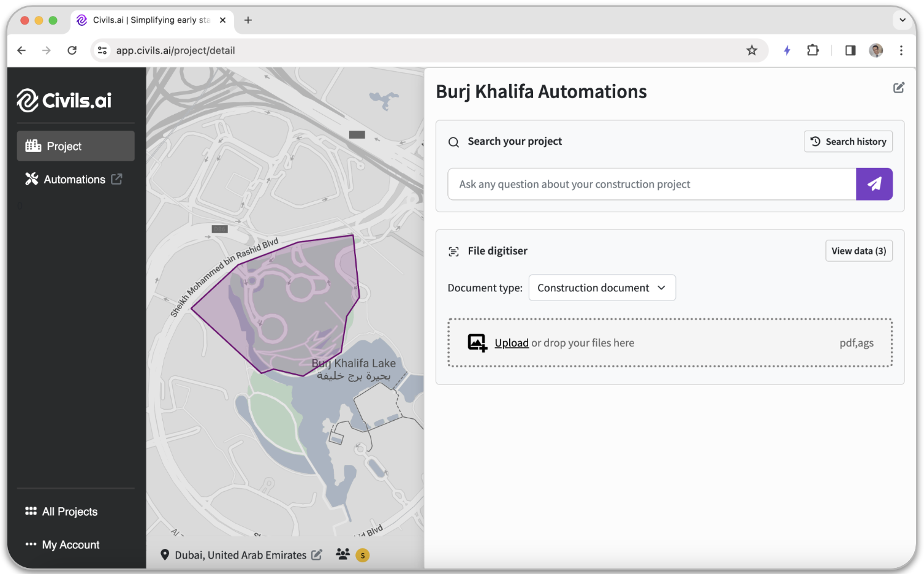Click the Civils.ai logo in the sidebar
Image resolution: width=924 pixels, height=574 pixels.
pyautogui.click(x=64, y=100)
